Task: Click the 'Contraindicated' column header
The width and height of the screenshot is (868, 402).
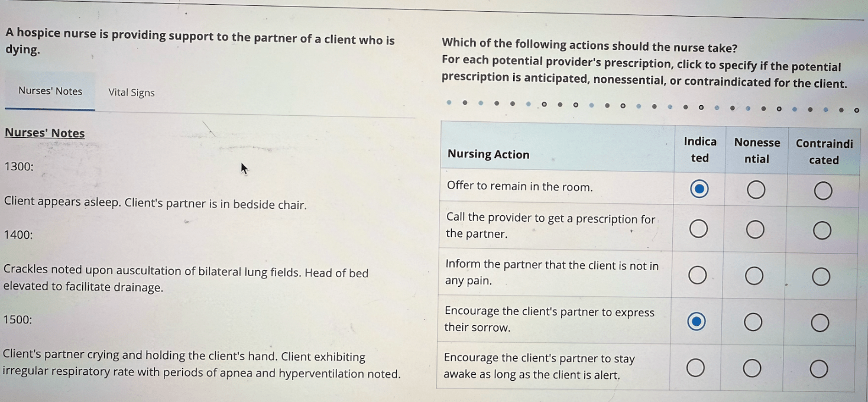Action: point(824,151)
